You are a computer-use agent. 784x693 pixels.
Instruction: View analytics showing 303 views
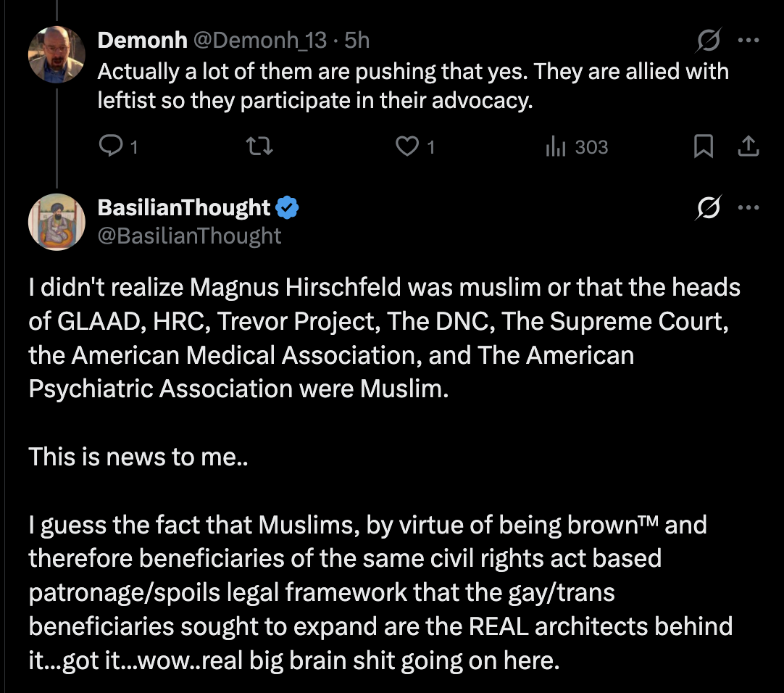[577, 146]
